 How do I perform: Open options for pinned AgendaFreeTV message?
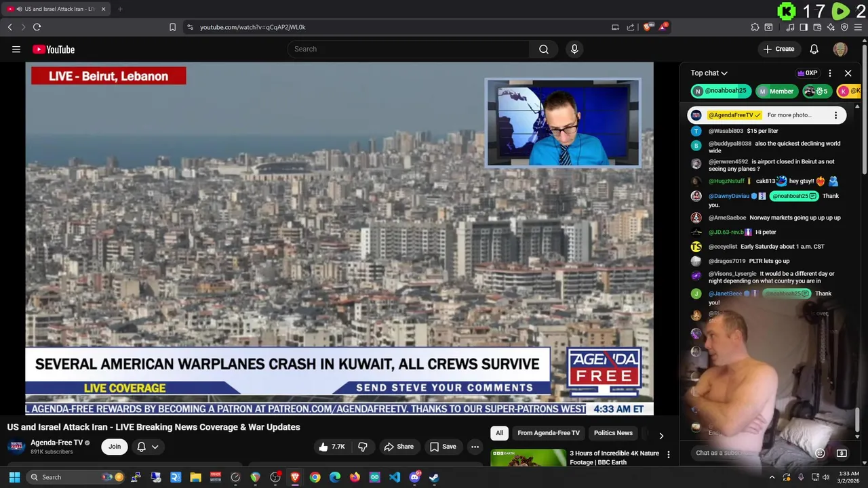(835, 115)
